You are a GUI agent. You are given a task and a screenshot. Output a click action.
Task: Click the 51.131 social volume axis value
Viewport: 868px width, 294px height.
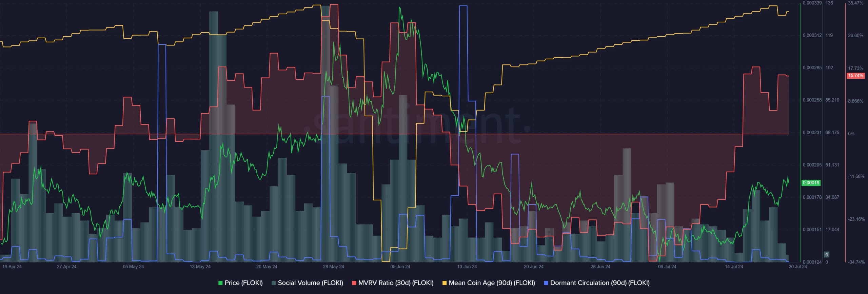click(832, 165)
